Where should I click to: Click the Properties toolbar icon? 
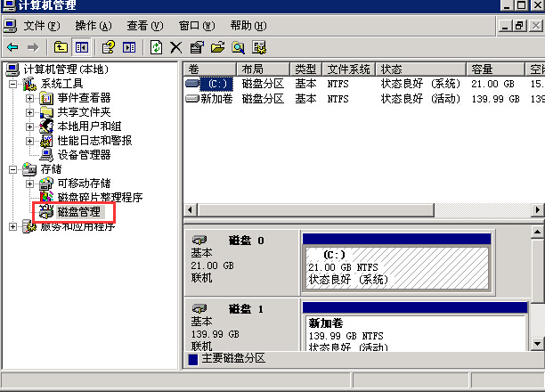[x=196, y=47]
